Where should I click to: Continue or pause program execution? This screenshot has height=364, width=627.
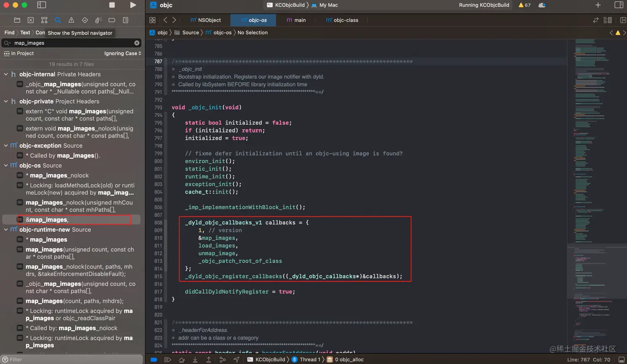(x=168, y=359)
